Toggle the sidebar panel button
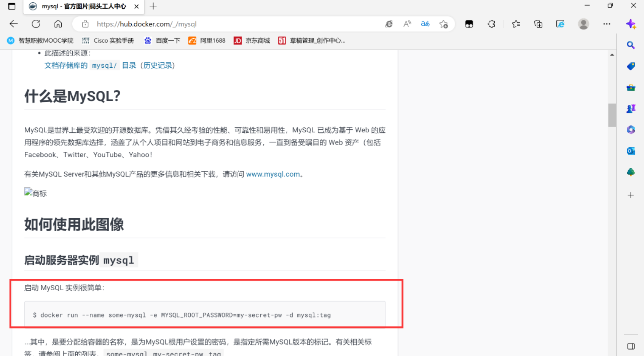 pos(631,346)
